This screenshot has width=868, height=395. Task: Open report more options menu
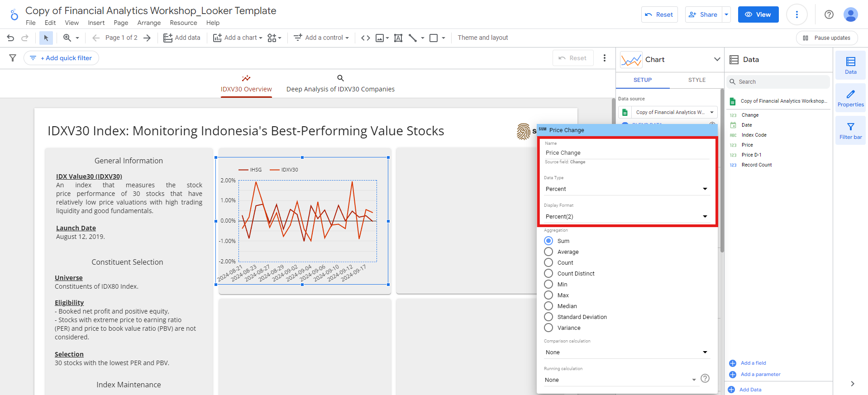[796, 15]
